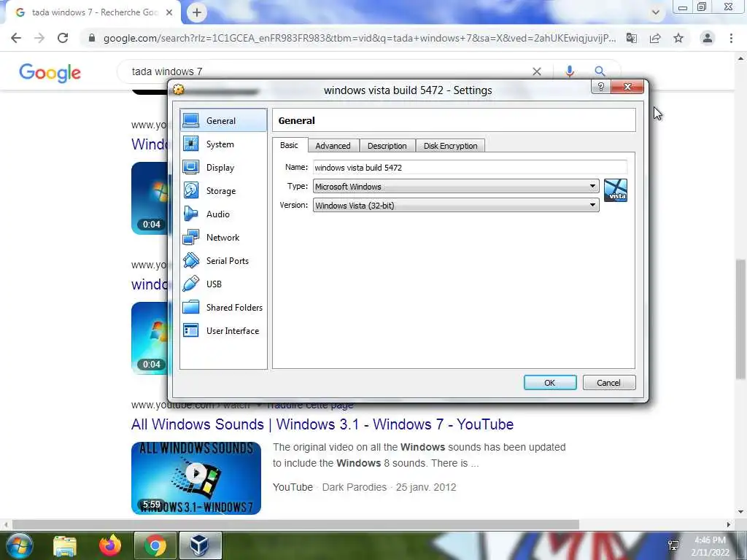Viewport: 747px width, 560px height.
Task: Switch to the Disk Encryption tab
Action: [450, 146]
